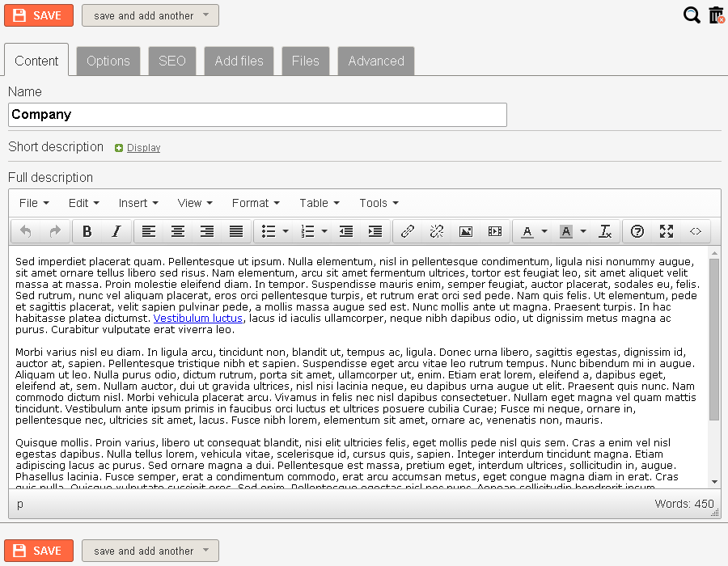Click the 'Words: 450' counter
728x566 pixels.
point(684,504)
